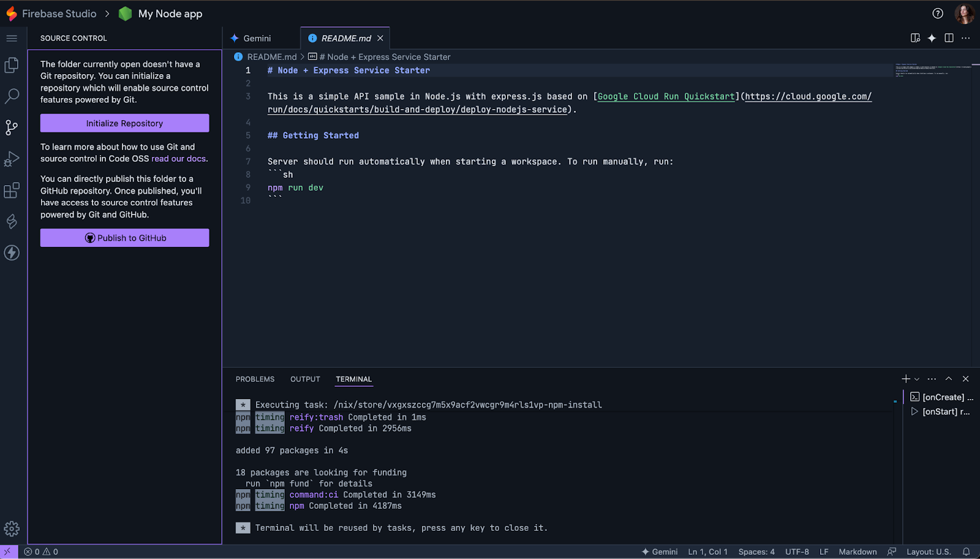
Task: Click the Layout: U.S. keyboard layout
Action: [x=929, y=552]
